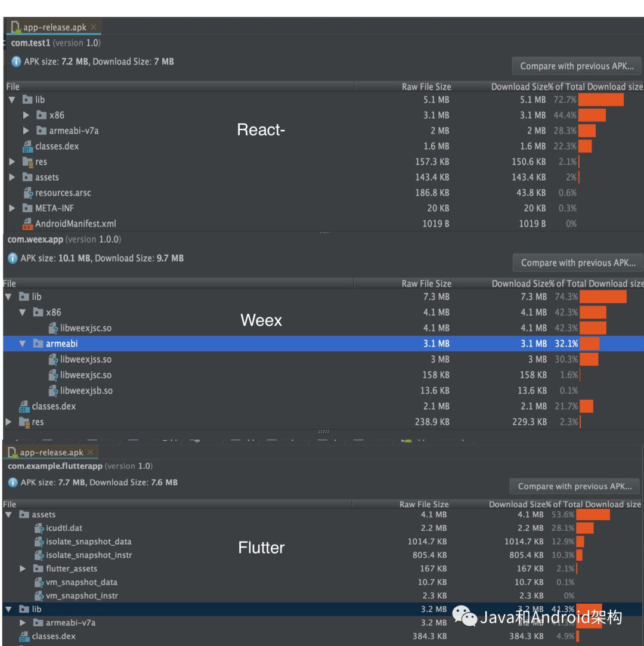
Task: Expand the x86 folder in React panel
Action: click(26, 115)
